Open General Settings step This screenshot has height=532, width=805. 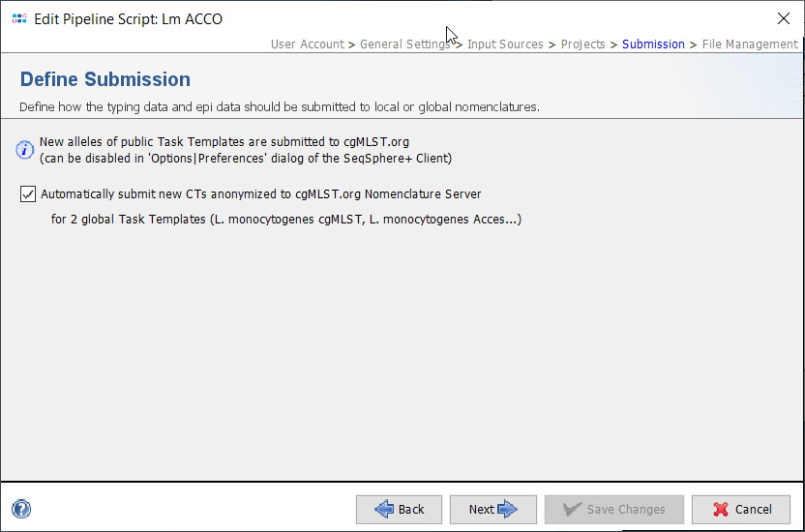(x=404, y=44)
